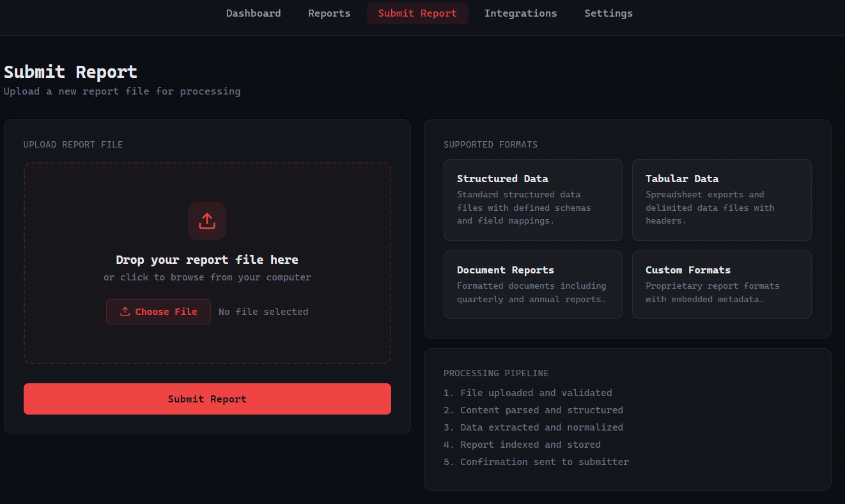Select the Submit Report navigation tab
Viewport: 845px width, 504px height.
coord(417,13)
